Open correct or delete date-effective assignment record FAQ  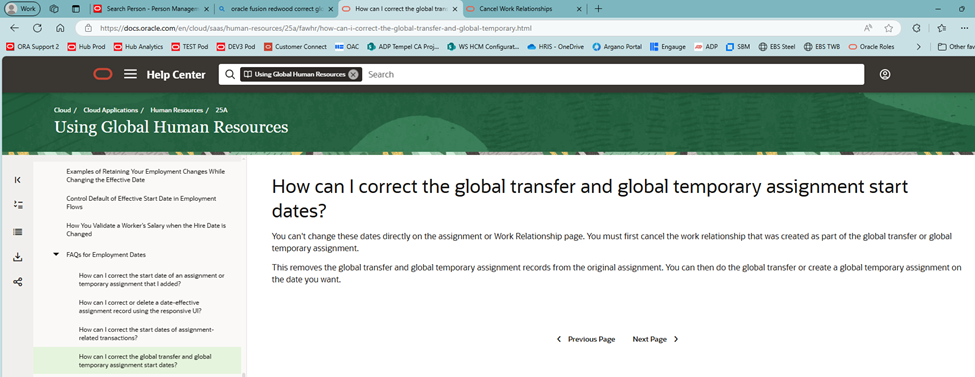coord(141,306)
